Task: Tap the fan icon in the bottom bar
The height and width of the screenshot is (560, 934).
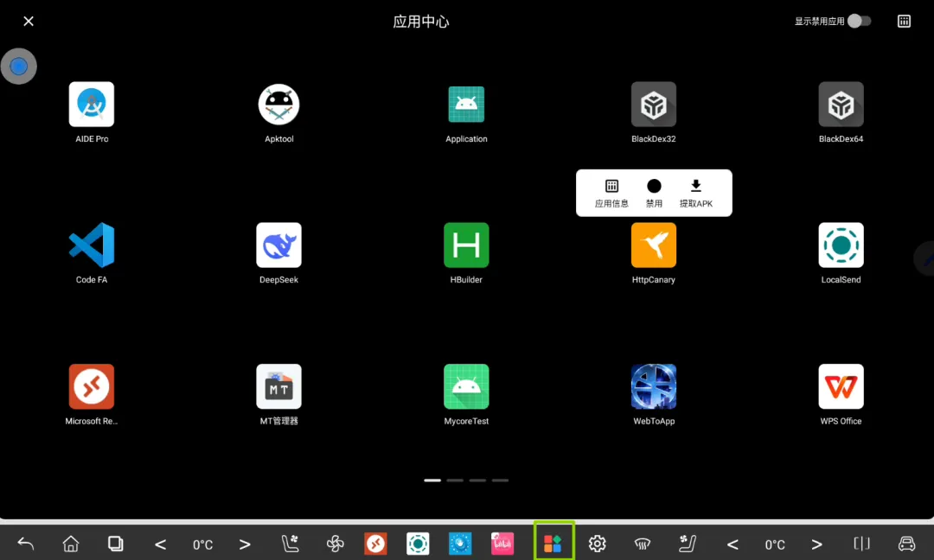Action: tap(335, 544)
